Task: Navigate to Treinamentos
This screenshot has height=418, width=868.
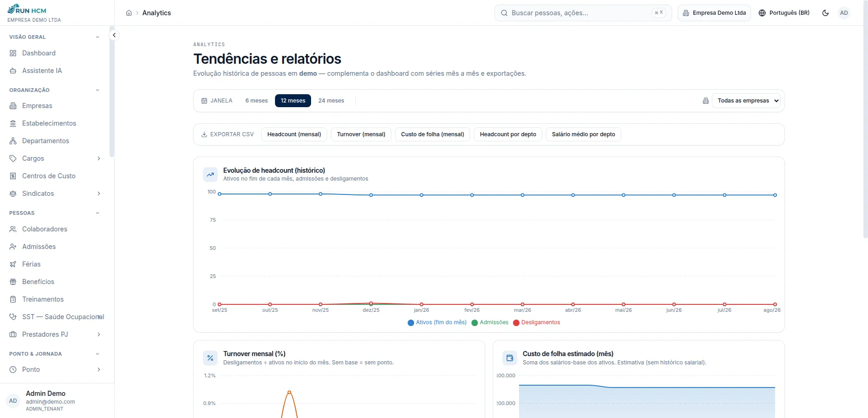Action: coord(55,299)
